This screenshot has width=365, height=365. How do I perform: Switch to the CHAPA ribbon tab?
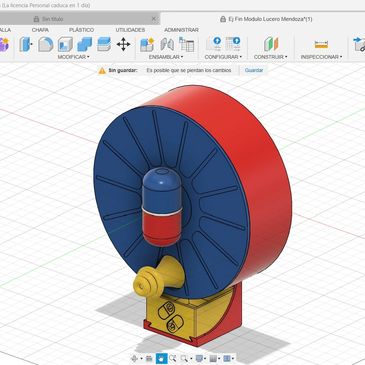[40, 30]
